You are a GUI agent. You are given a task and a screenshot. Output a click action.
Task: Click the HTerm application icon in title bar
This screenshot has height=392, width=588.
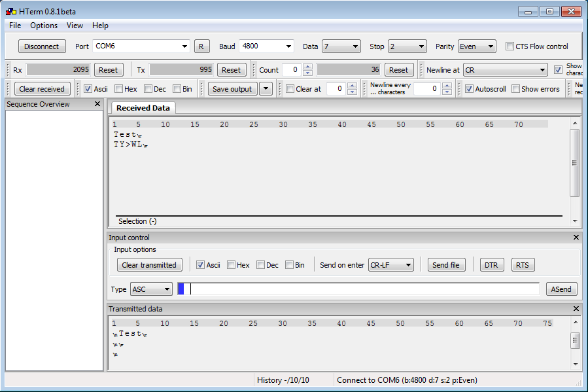11,12
